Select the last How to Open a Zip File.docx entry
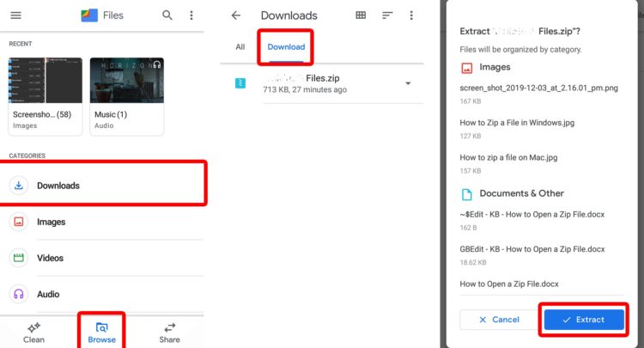Viewport: 644px width, 348px height. click(x=509, y=284)
